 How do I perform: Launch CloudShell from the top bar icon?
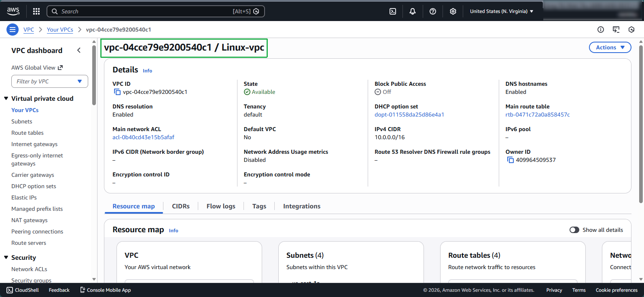click(x=392, y=11)
